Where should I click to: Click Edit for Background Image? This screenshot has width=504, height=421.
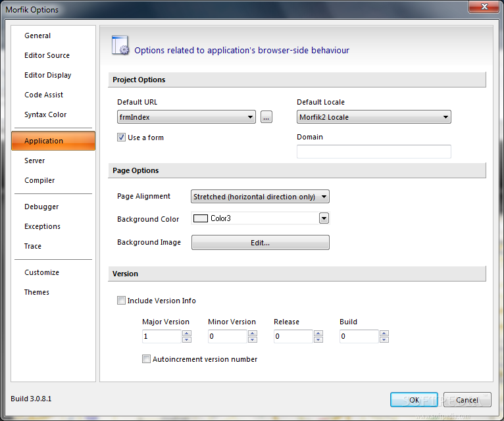[x=261, y=243]
